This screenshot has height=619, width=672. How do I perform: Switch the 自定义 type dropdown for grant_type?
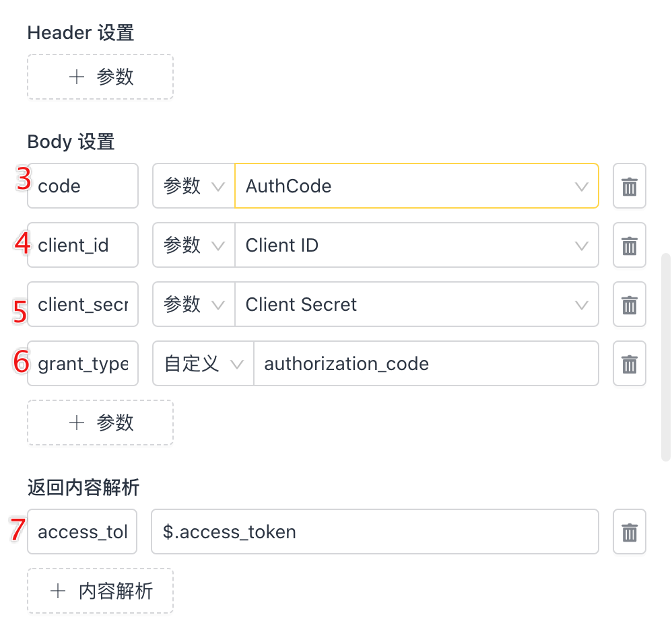203,363
